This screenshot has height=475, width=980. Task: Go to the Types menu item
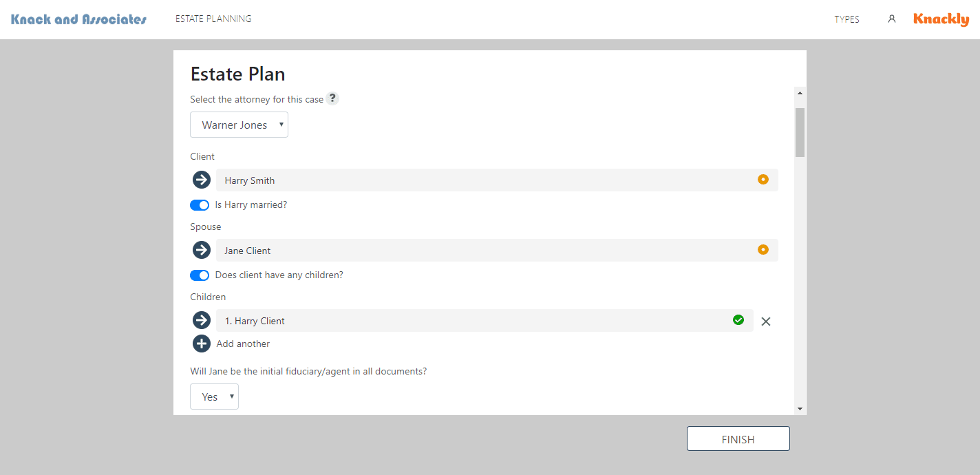(x=846, y=19)
